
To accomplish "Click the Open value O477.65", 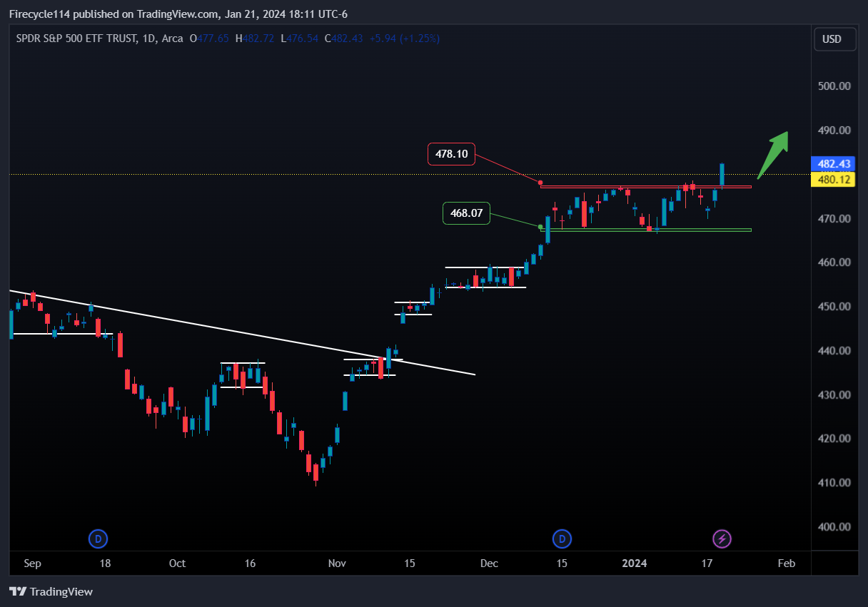I will click(x=209, y=39).
